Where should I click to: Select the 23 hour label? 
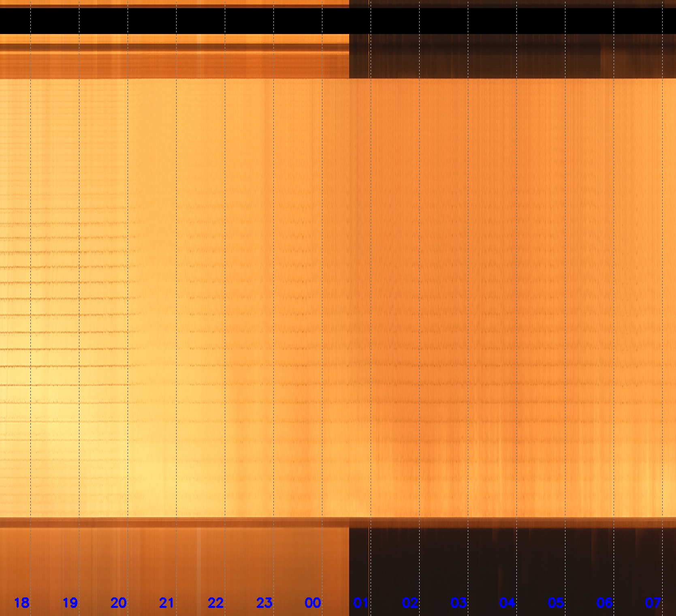264,603
